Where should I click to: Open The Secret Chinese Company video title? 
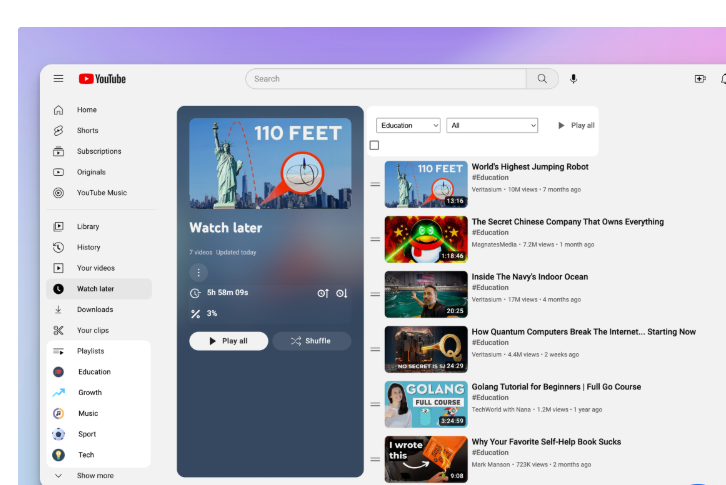(x=568, y=222)
